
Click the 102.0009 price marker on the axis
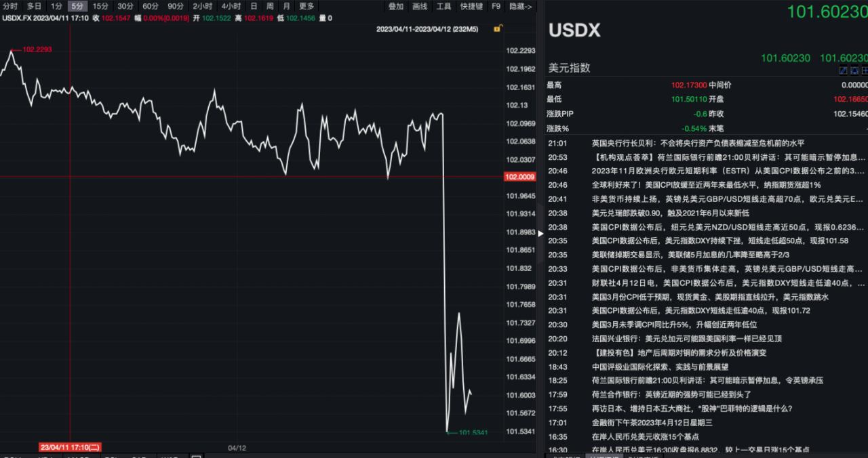520,177
